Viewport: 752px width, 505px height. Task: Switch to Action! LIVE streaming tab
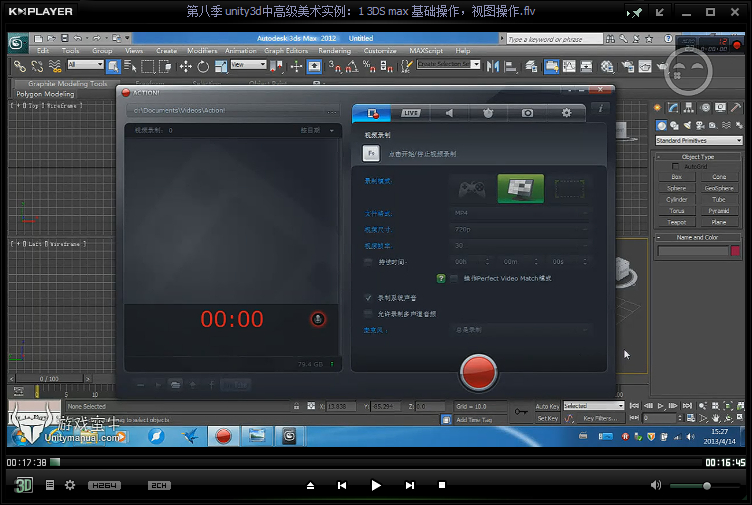tap(411, 113)
